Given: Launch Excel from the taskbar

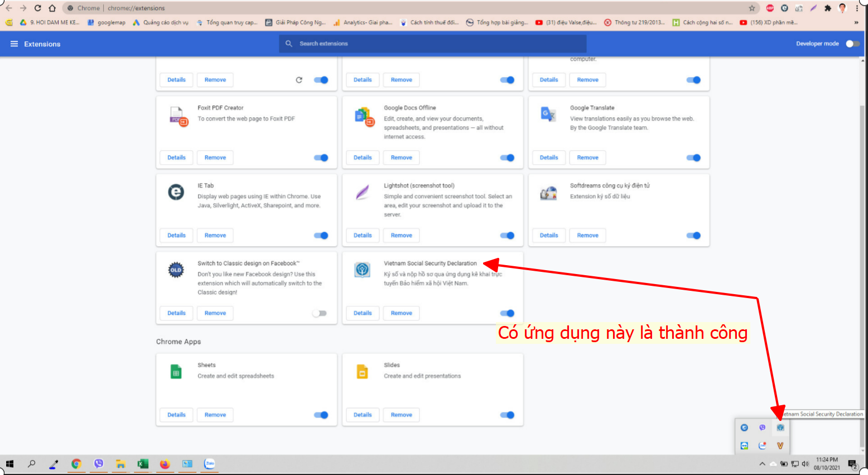Looking at the screenshot, I should [x=143, y=464].
